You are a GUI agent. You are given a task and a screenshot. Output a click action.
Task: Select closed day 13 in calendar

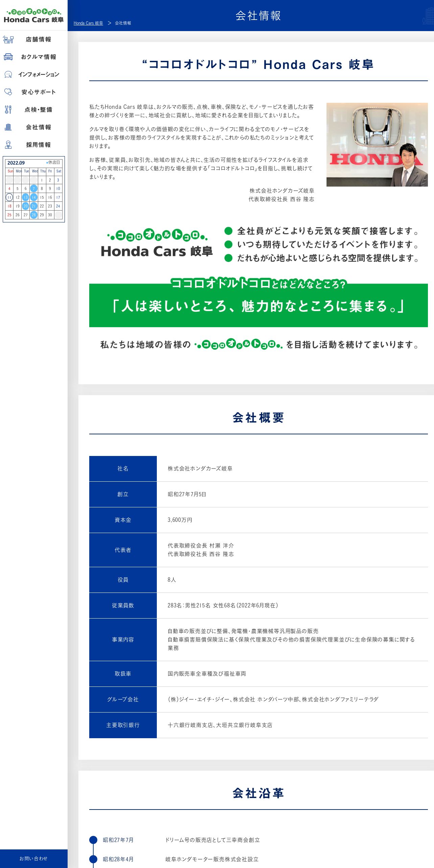coord(26,197)
